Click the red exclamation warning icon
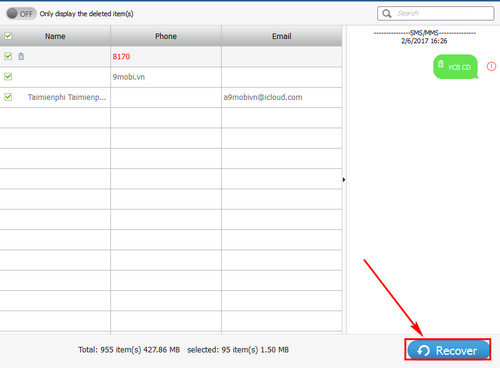The image size is (500, 368). [x=491, y=66]
